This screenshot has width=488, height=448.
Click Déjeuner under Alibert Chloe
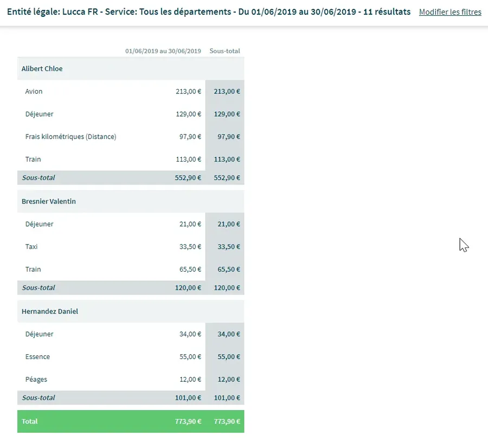[x=39, y=114]
